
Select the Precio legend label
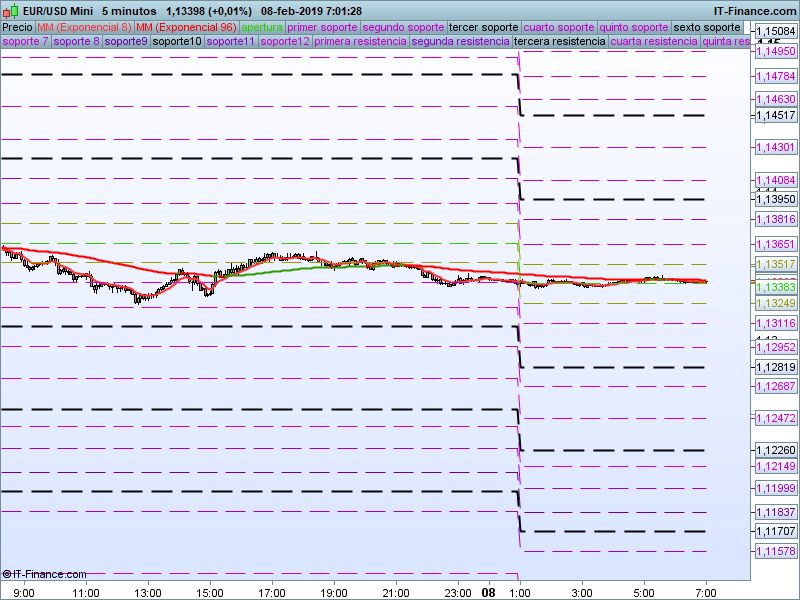pyautogui.click(x=17, y=27)
